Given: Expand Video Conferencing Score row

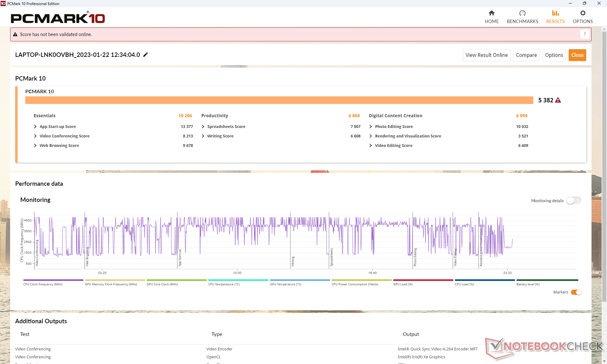Looking at the screenshot, I should tap(35, 136).
